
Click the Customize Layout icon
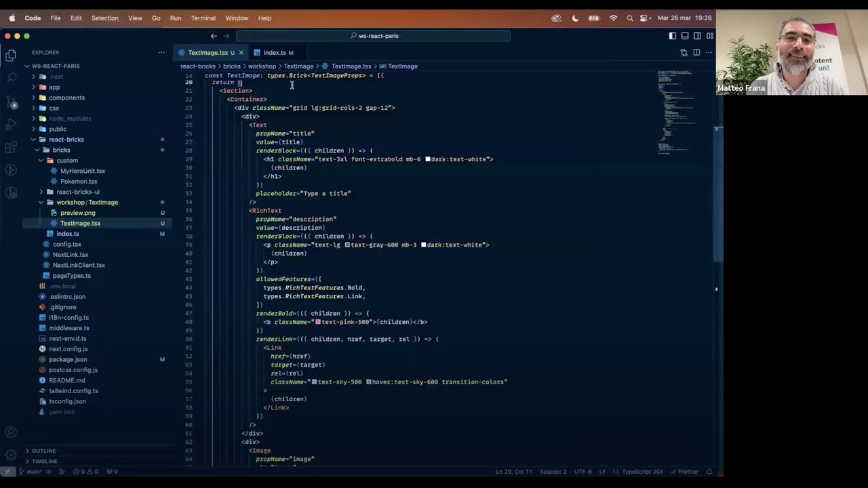pos(710,36)
